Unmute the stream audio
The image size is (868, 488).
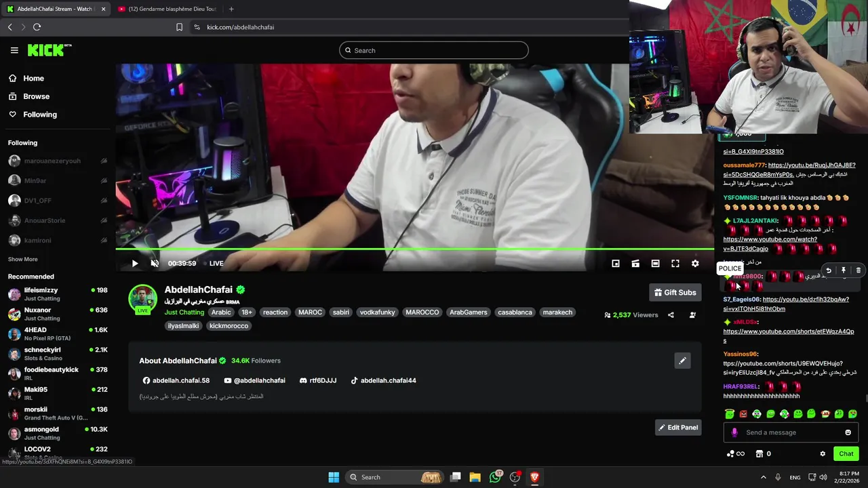(x=155, y=264)
